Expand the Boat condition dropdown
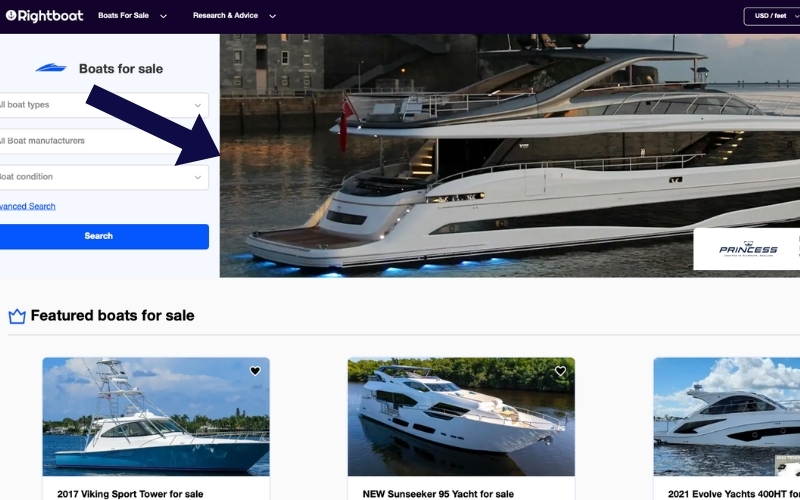Image resolution: width=800 pixels, height=500 pixels. (102, 177)
